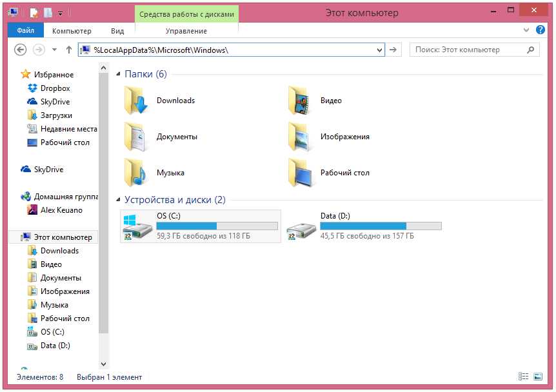Click the window system icon in title bar
556x392 pixels.
point(13,13)
